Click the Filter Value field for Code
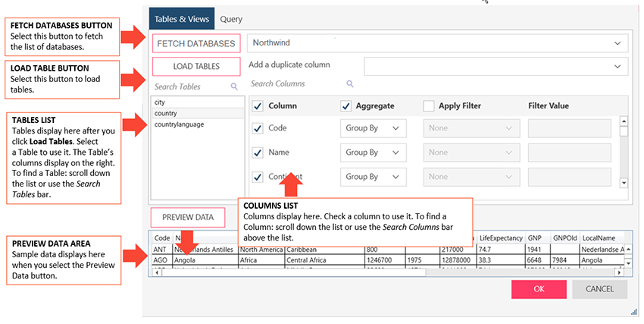Image resolution: width=644 pixels, height=324 pixels. [571, 129]
